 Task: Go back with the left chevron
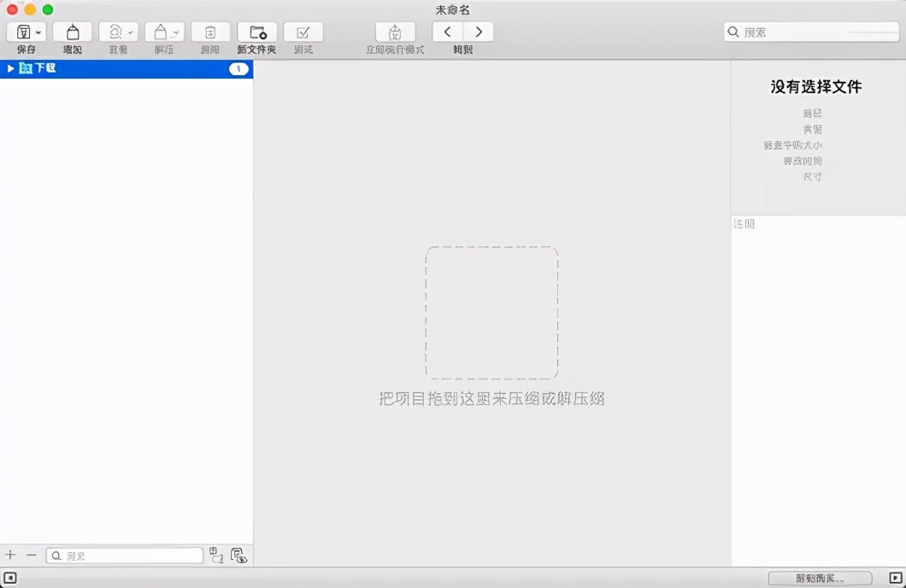447,32
